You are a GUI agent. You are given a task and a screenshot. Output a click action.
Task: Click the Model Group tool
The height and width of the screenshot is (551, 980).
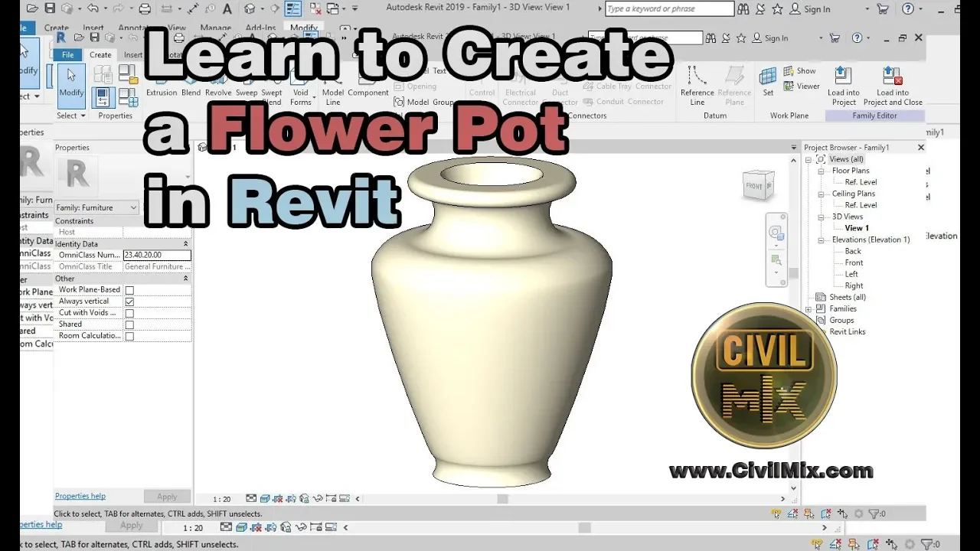click(423, 102)
